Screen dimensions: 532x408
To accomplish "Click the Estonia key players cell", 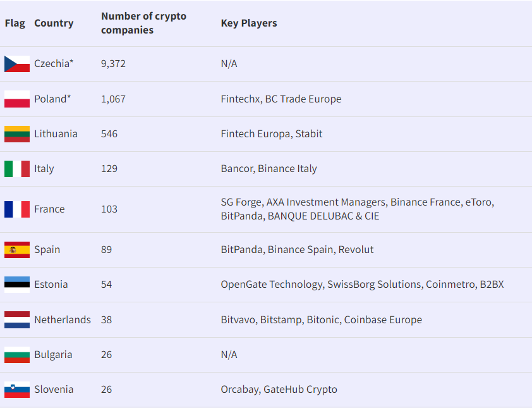I will tap(362, 285).
